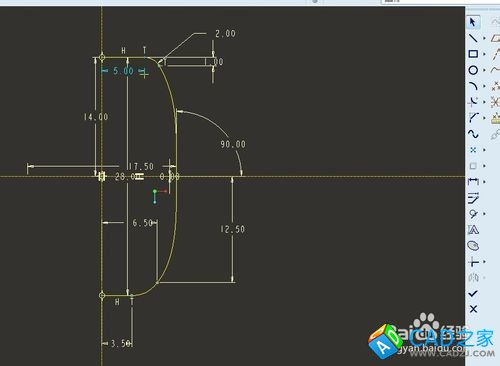Image resolution: width=500 pixels, height=366 pixels.
Task: Click the bottom-left sketch endpoint circle
Action: 102,295
